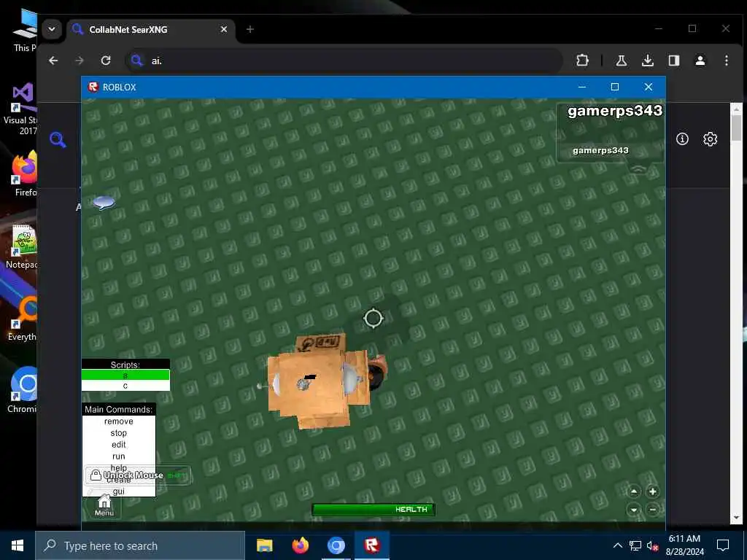Screen dimensions: 747x560
Task: Open Roblox from the taskbar
Action: coord(371,545)
